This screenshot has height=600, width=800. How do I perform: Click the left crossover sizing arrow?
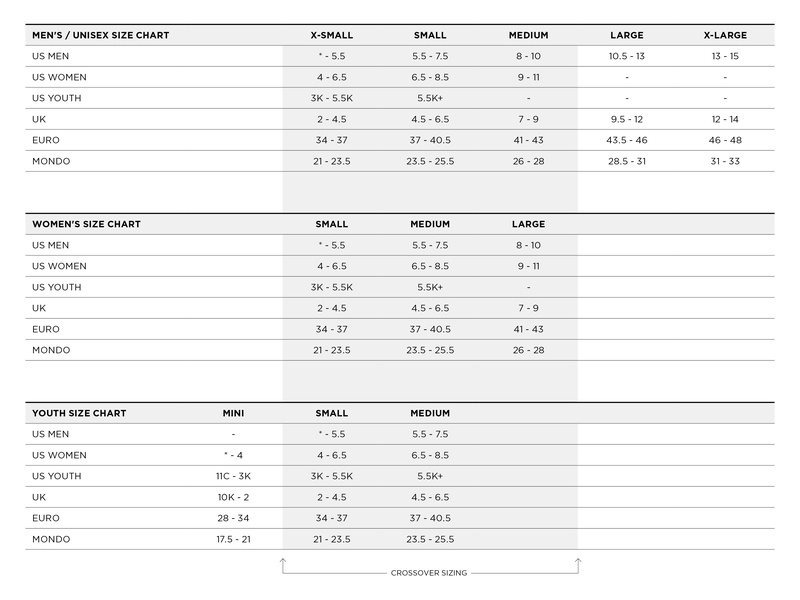click(283, 563)
